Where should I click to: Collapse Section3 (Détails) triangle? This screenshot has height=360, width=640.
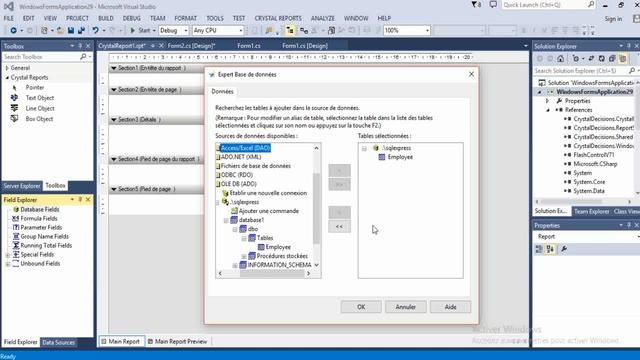[114, 120]
